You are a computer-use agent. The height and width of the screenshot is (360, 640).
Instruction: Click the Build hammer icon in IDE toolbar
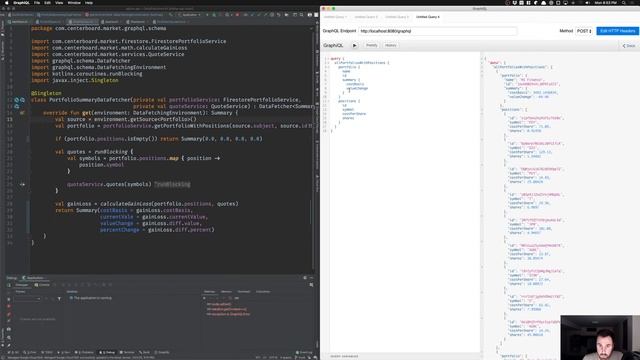click(171, 15)
